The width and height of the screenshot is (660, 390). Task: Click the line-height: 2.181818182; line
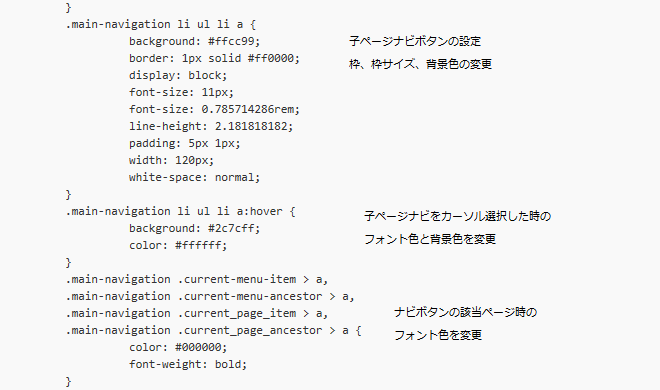(211, 126)
